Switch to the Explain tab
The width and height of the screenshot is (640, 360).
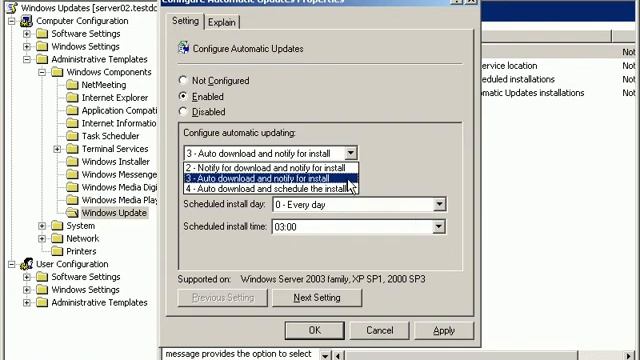[x=222, y=22]
